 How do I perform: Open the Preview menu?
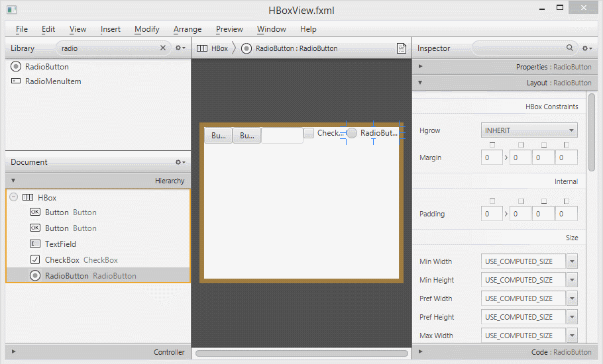pos(229,29)
